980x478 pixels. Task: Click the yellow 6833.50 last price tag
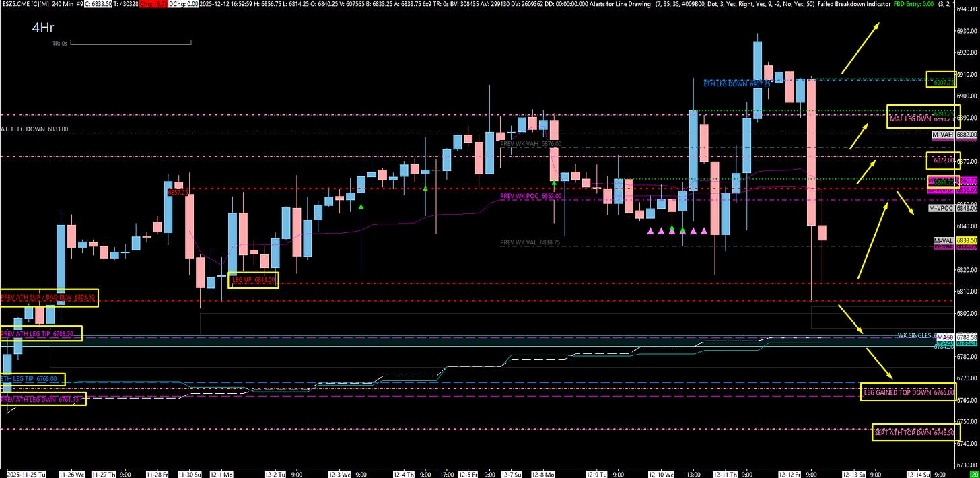click(x=967, y=240)
